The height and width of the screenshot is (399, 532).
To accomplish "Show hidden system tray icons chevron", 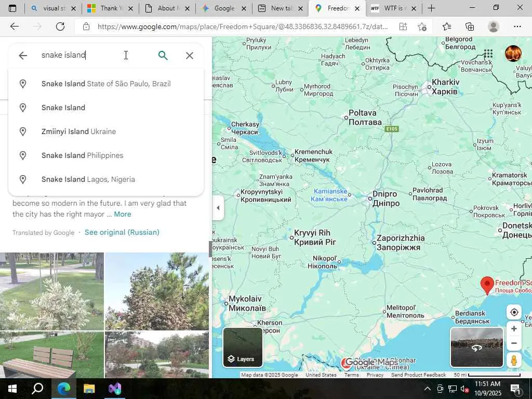I will click(428, 389).
